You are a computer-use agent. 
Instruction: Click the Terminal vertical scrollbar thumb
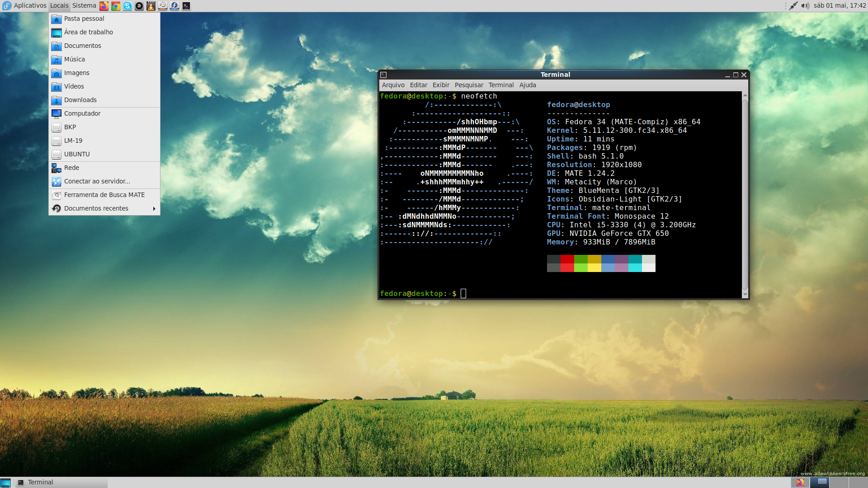tap(745, 194)
